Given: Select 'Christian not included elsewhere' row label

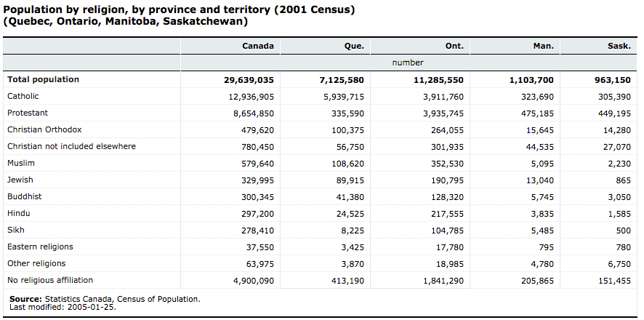Looking at the screenshot, I should (71, 146).
